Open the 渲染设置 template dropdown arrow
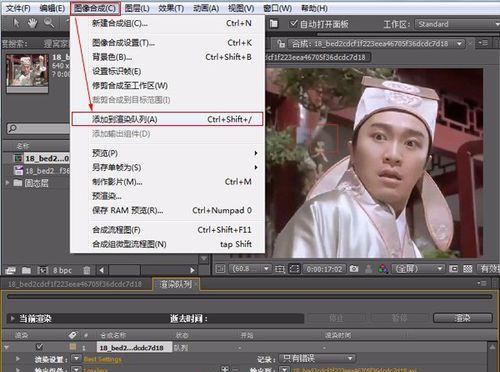The image size is (500, 372). [76, 359]
